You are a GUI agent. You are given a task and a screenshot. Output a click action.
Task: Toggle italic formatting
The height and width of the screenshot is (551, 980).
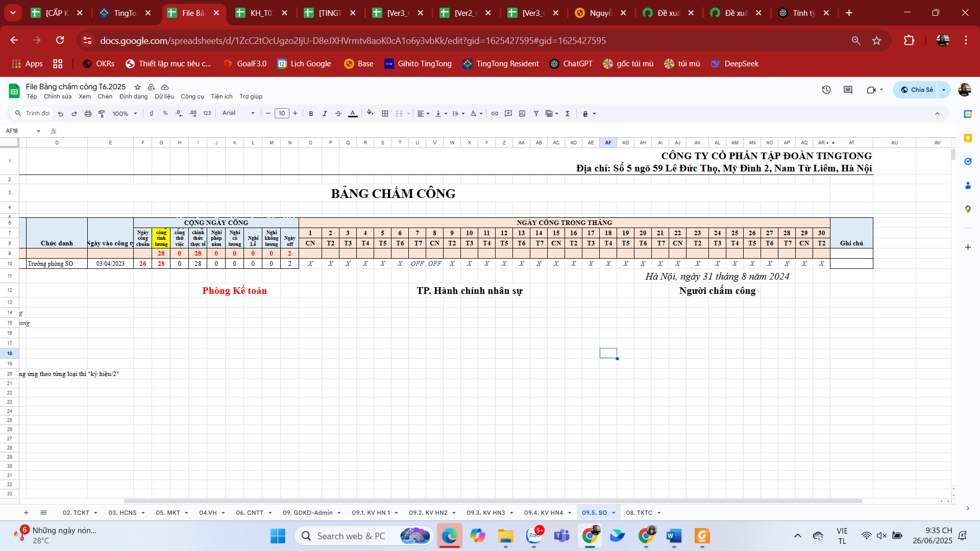325,113
